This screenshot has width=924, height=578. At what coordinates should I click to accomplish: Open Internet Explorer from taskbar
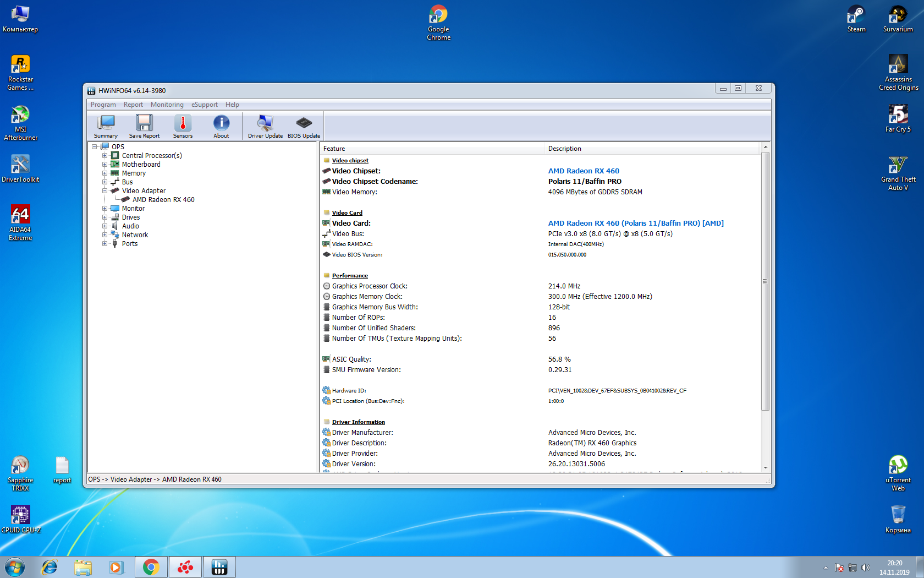[x=50, y=567]
